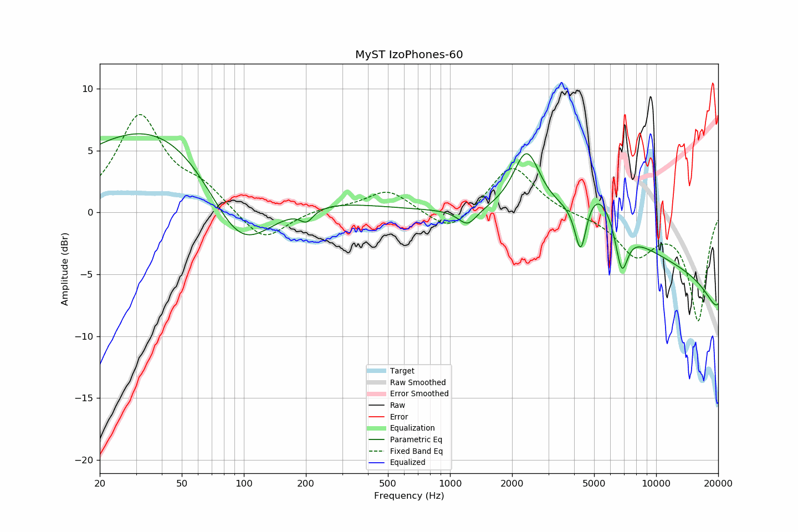Click the x-axis tick label 100
Viewport: 798px width, 532px height.
coord(244,483)
